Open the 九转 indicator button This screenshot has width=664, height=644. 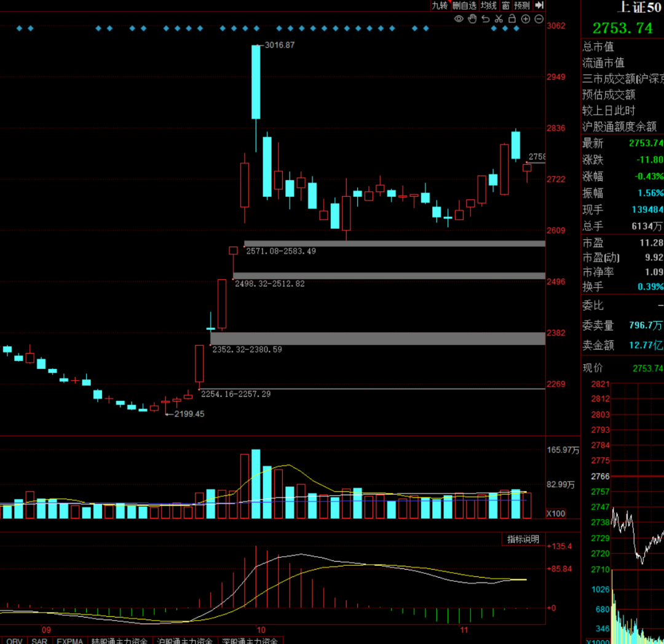tap(440, 5)
